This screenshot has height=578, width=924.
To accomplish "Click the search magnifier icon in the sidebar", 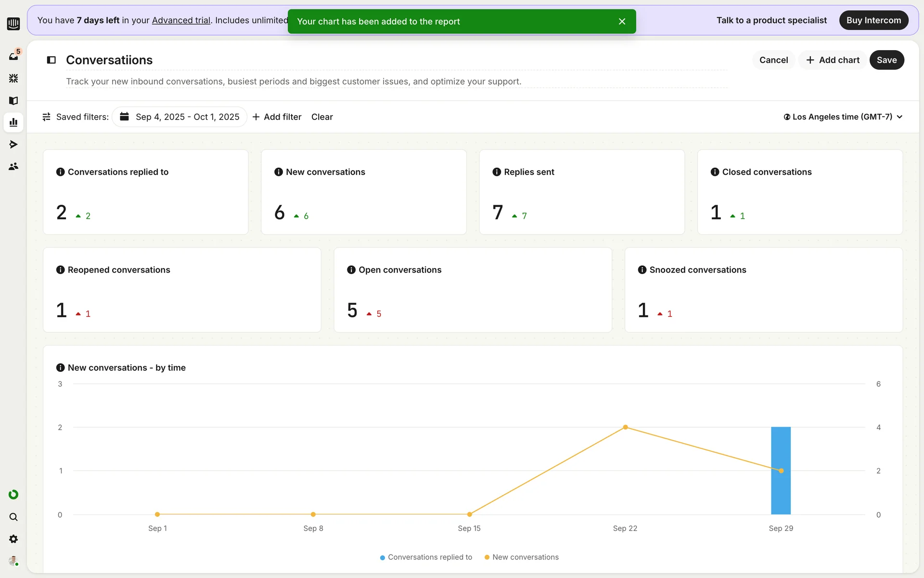I will click(x=13, y=517).
